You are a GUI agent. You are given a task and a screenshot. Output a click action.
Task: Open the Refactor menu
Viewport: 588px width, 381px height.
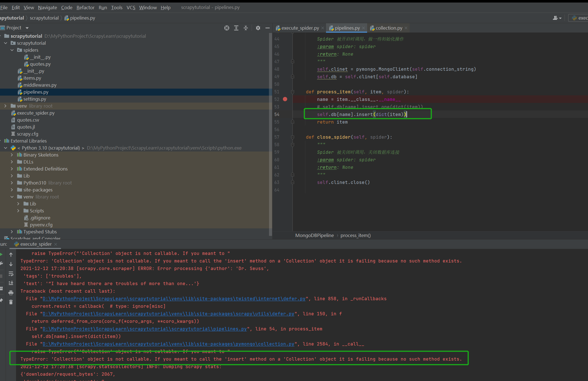click(85, 8)
